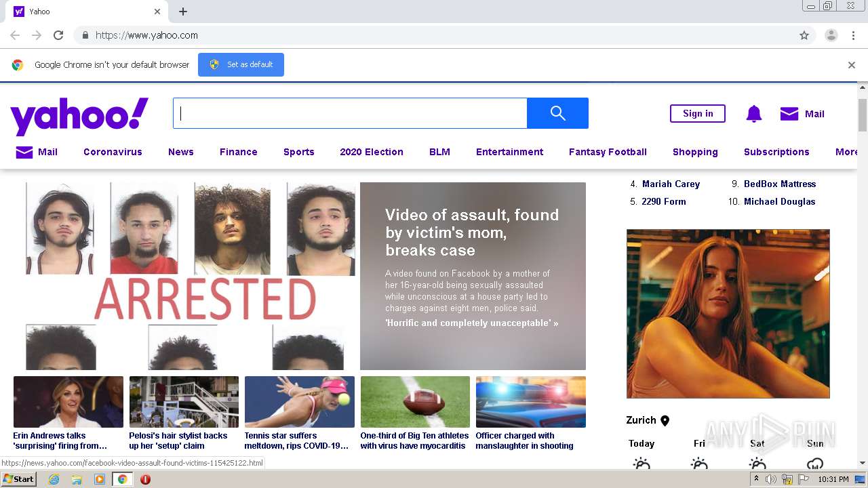Image resolution: width=868 pixels, height=488 pixels.
Task: Open the Entertainment section
Action: coord(509,152)
